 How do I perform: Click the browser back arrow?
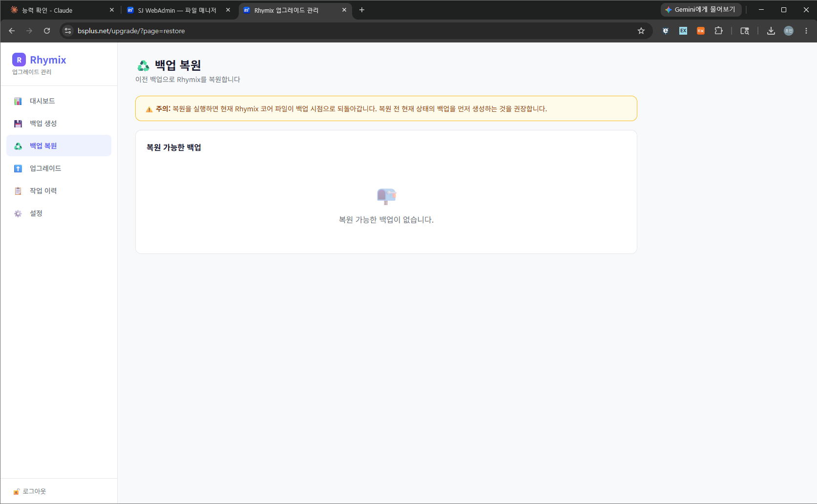tap(12, 31)
